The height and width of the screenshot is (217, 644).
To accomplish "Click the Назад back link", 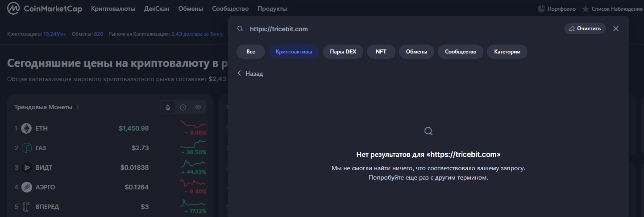I will point(254,74).
